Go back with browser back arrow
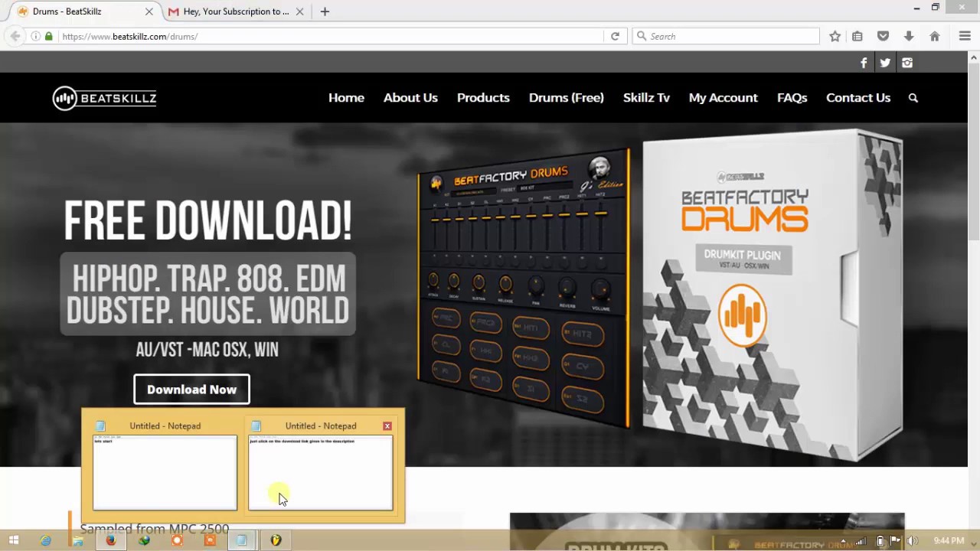This screenshot has width=980, height=551. click(15, 36)
